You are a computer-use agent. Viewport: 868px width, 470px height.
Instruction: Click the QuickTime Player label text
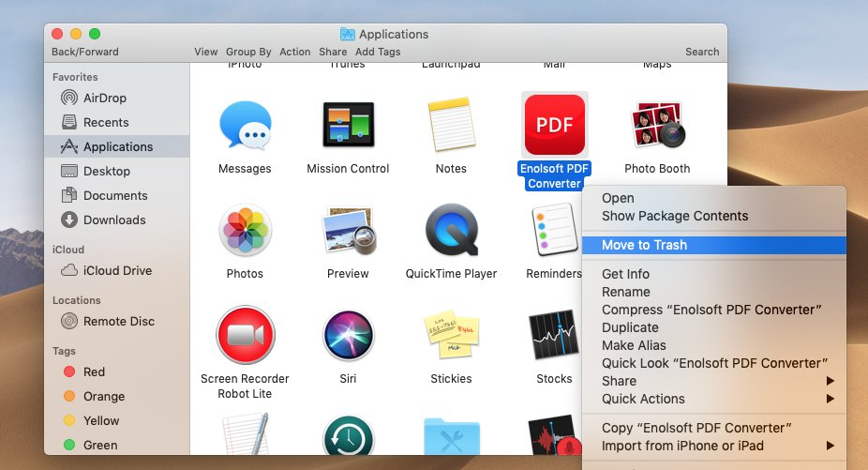(451, 274)
